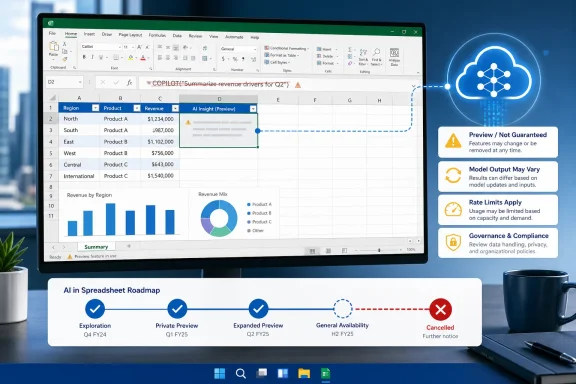Adjust the zoom slider in status bar
576x384 pixels.
tap(378, 250)
